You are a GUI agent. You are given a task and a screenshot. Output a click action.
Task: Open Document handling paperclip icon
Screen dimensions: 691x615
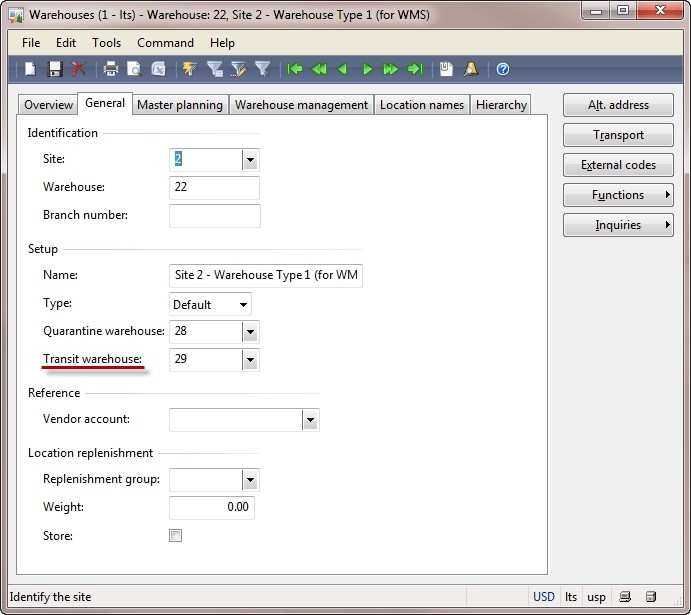446,69
